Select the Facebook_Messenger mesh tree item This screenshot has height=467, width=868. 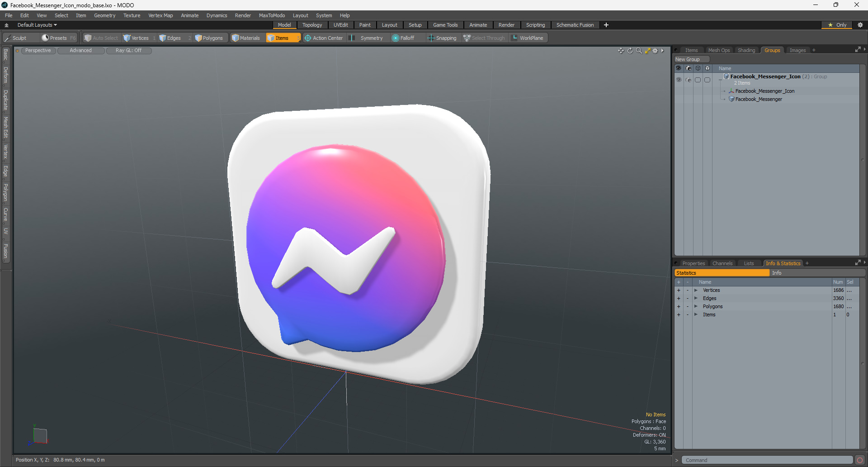[x=759, y=99]
